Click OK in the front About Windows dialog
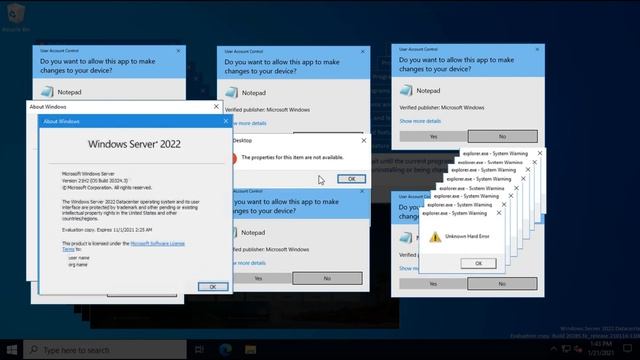The height and width of the screenshot is (360, 640). pyautogui.click(x=213, y=287)
